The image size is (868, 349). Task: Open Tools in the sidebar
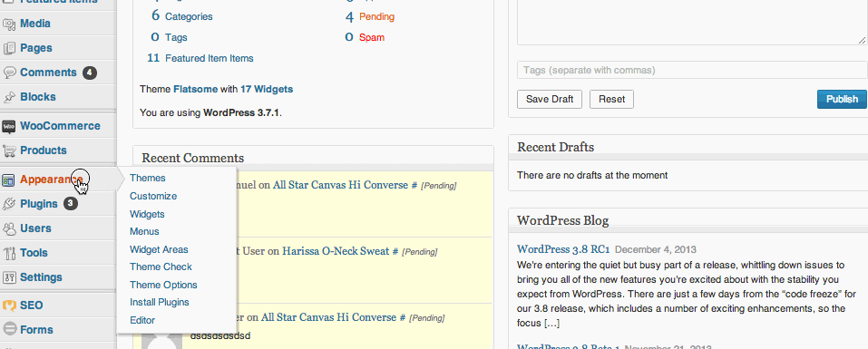[x=34, y=253]
